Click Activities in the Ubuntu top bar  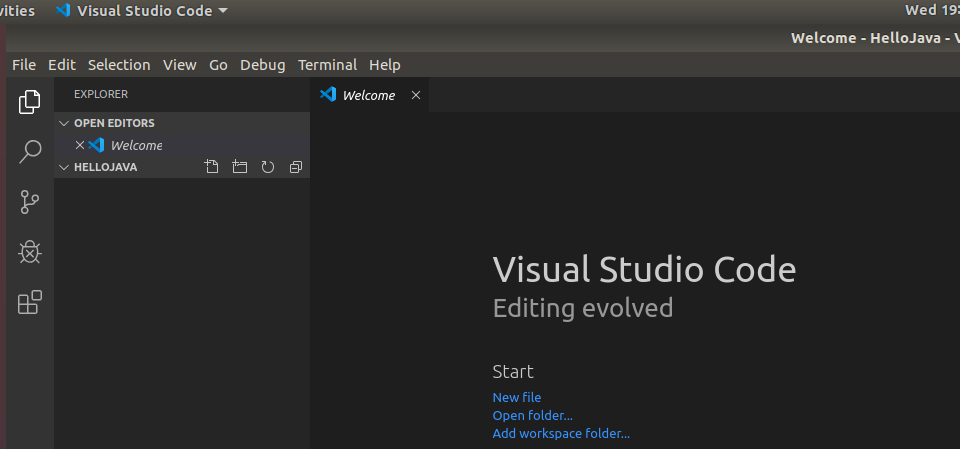pyautogui.click(x=18, y=10)
